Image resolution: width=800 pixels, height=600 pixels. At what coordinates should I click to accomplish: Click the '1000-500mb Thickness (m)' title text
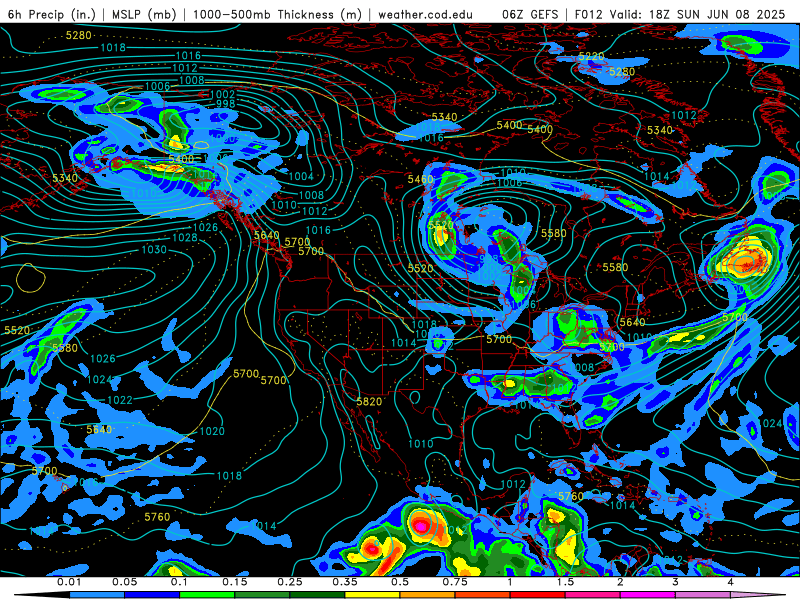point(278,14)
